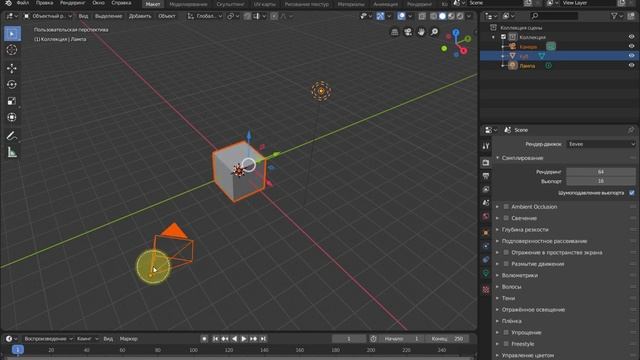This screenshot has height=360, width=640.
Task: Jump to the last frame button
Action: click(x=263, y=339)
